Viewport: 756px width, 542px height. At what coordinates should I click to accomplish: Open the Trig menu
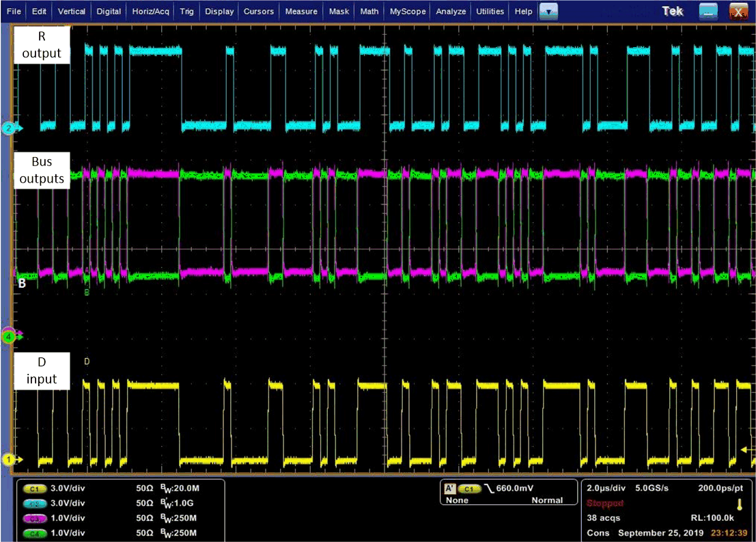pyautogui.click(x=186, y=11)
